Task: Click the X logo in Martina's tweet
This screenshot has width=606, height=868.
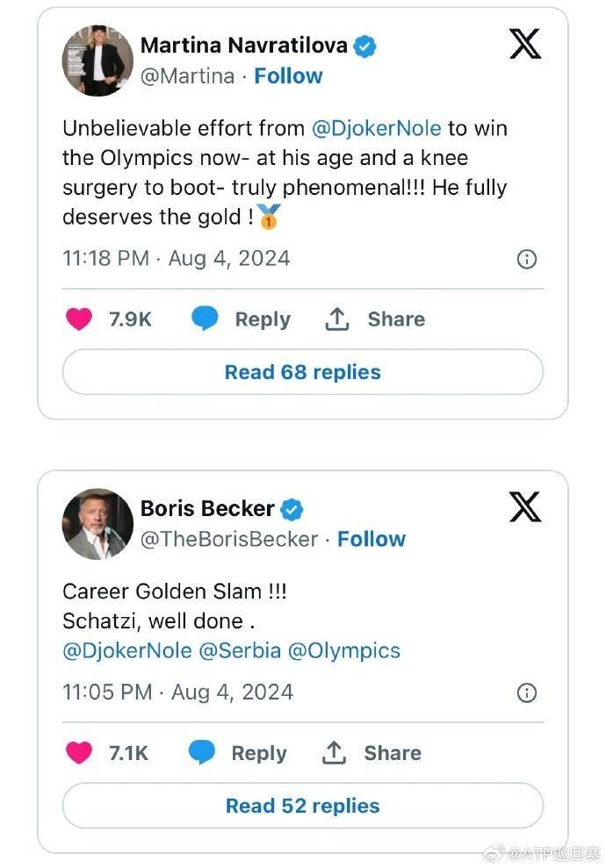Action: 525,43
